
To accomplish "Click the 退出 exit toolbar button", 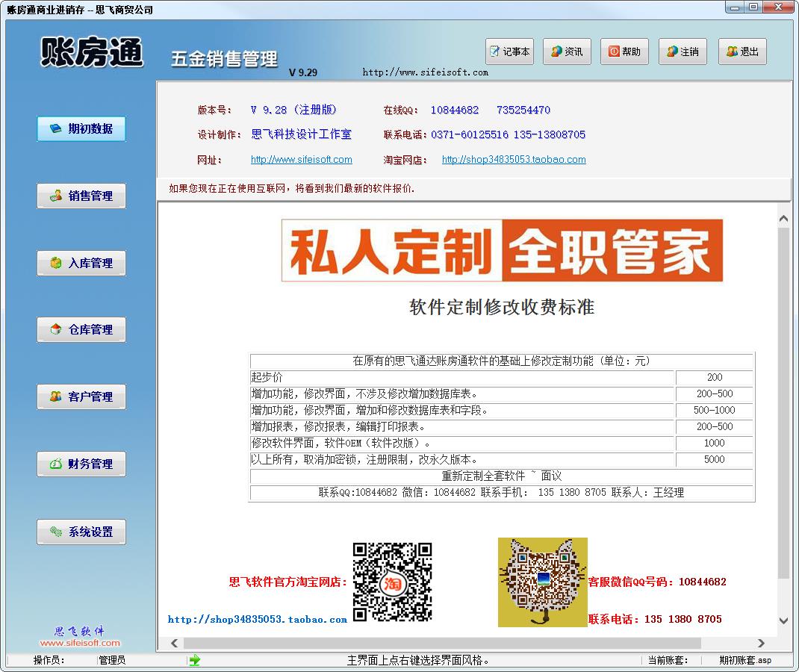I will [742, 52].
